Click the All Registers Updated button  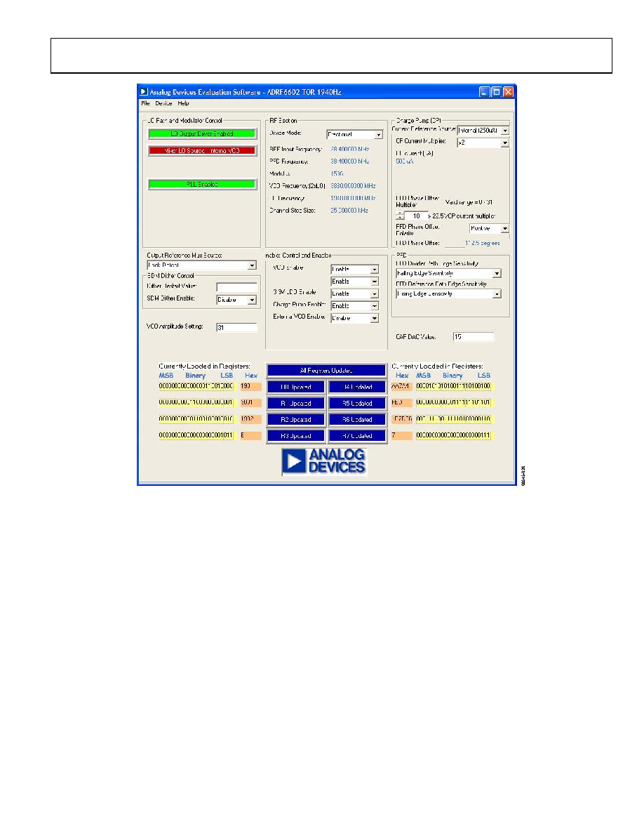click(326, 370)
